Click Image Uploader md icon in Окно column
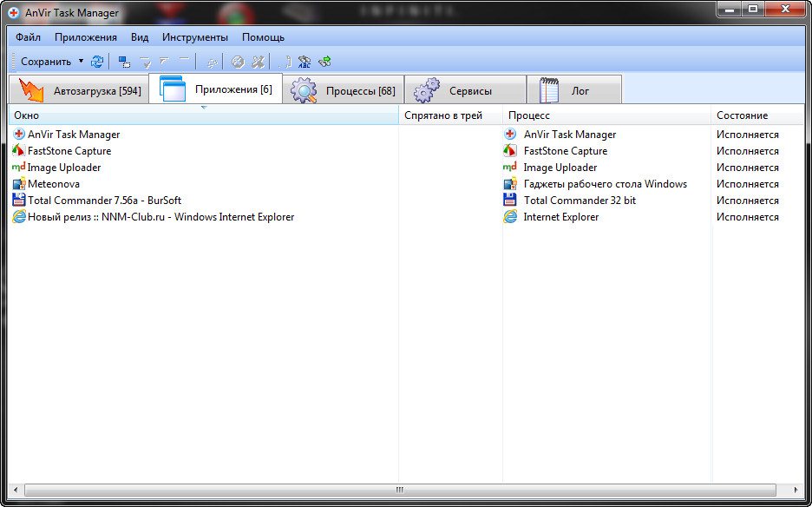 point(18,167)
